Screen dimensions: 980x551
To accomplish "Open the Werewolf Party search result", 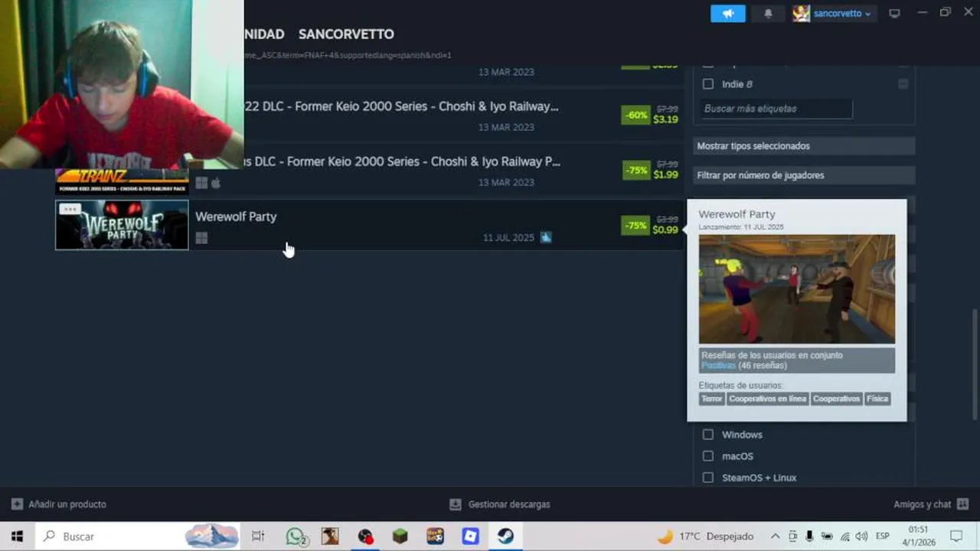I will (x=369, y=225).
